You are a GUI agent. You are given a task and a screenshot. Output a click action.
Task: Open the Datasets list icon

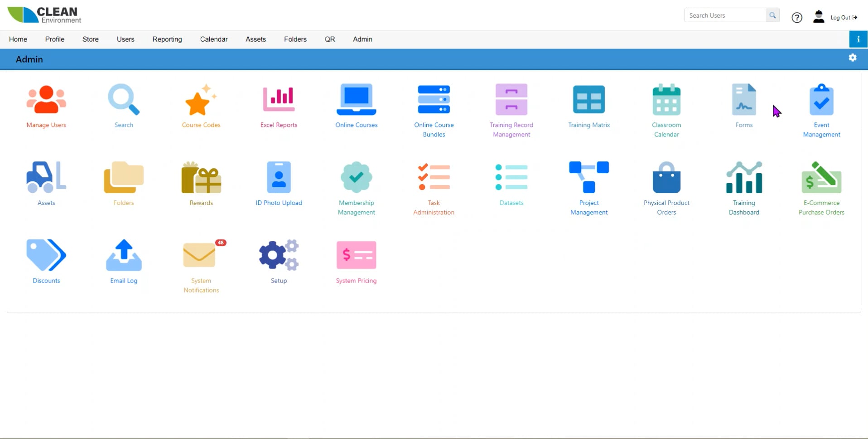coord(511,177)
